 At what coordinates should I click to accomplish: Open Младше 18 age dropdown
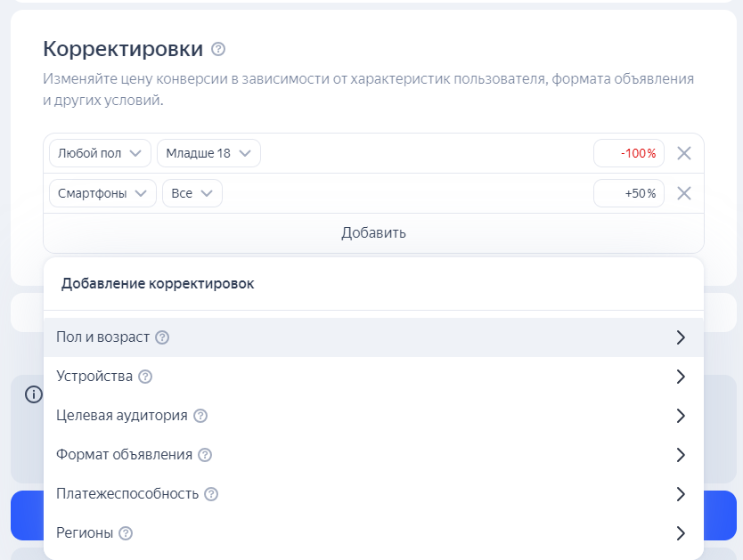tap(208, 153)
